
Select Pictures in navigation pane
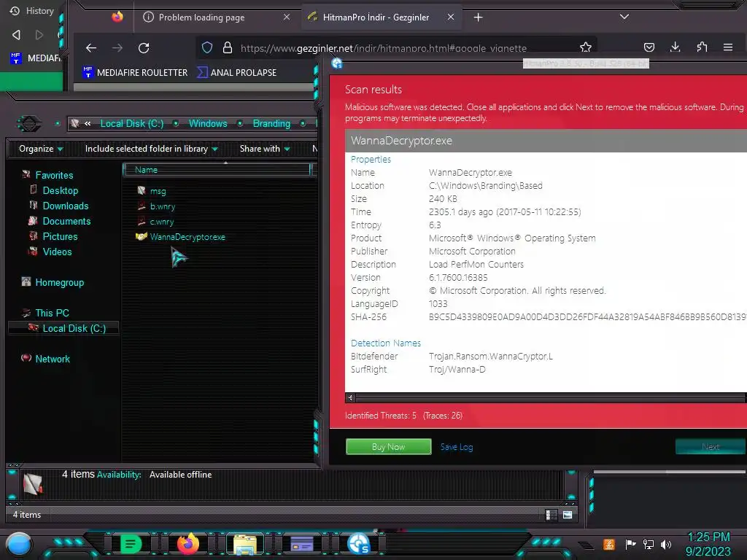coord(53,236)
